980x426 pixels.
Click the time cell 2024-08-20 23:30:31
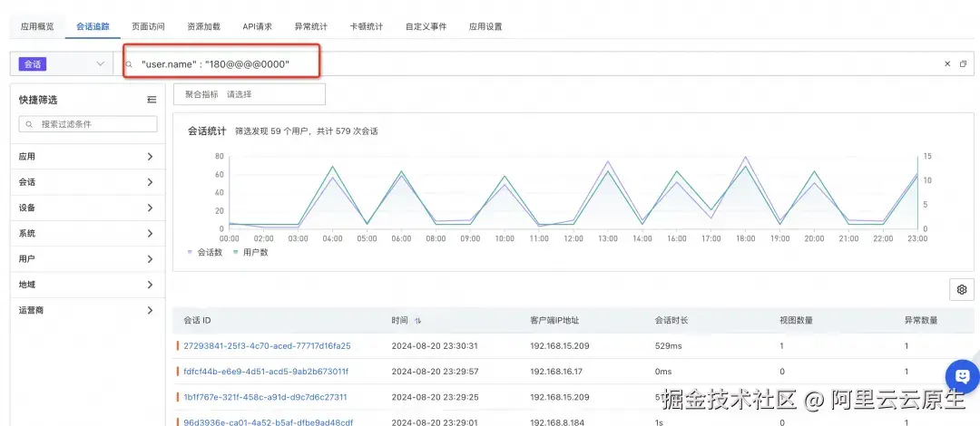click(x=435, y=346)
